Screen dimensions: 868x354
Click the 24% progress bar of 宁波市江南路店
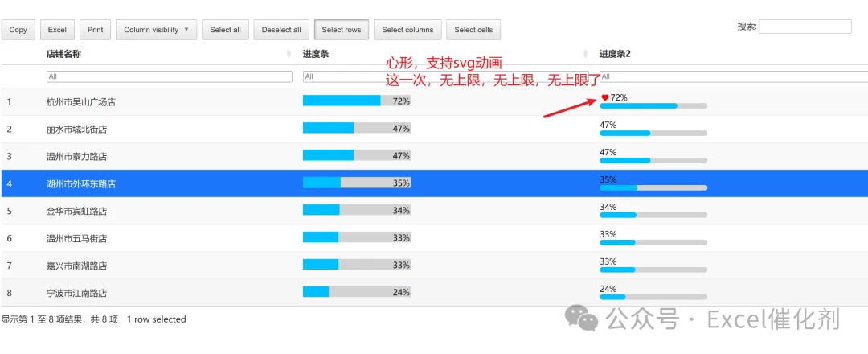click(357, 292)
